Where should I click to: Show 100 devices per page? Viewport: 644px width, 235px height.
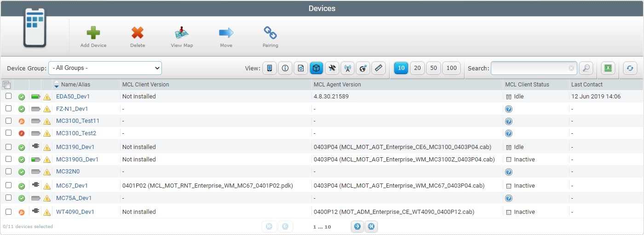click(x=452, y=68)
